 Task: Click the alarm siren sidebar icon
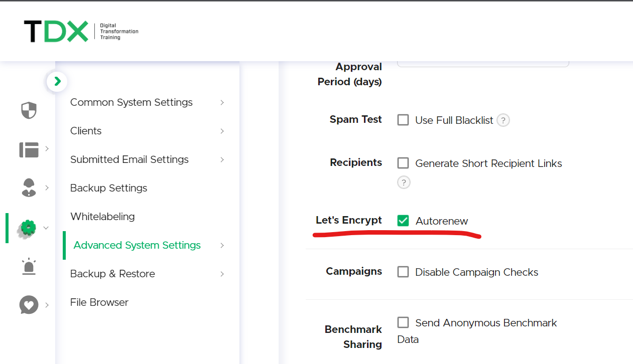click(29, 266)
